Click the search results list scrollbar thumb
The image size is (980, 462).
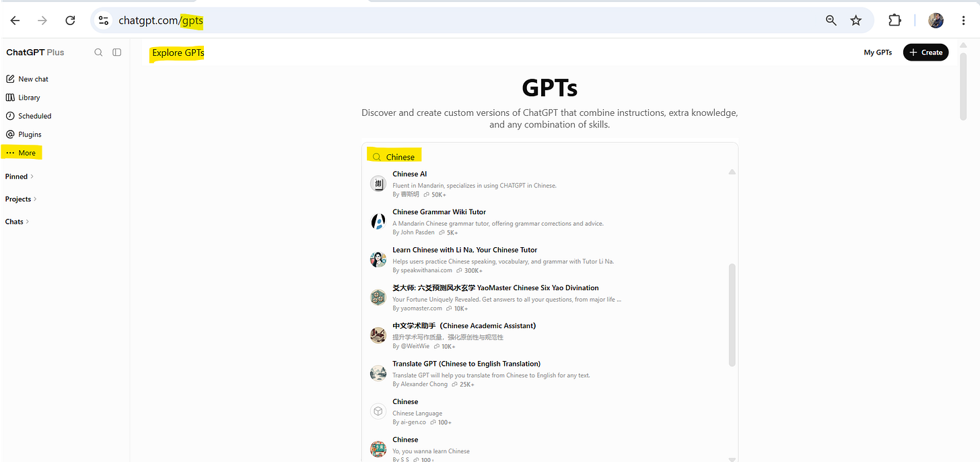coord(732,315)
